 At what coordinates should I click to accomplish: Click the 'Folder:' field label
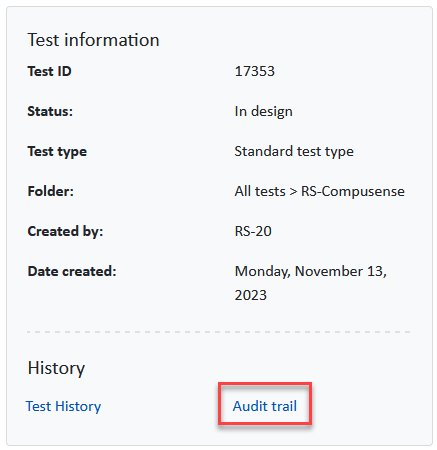coord(51,191)
